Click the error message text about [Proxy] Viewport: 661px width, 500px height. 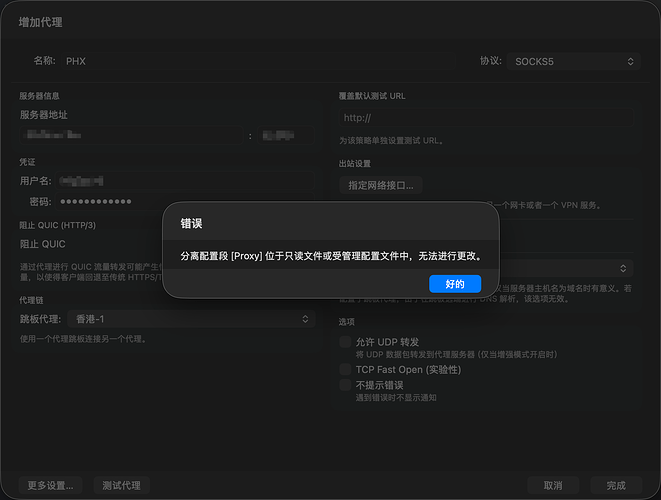click(x=331, y=256)
